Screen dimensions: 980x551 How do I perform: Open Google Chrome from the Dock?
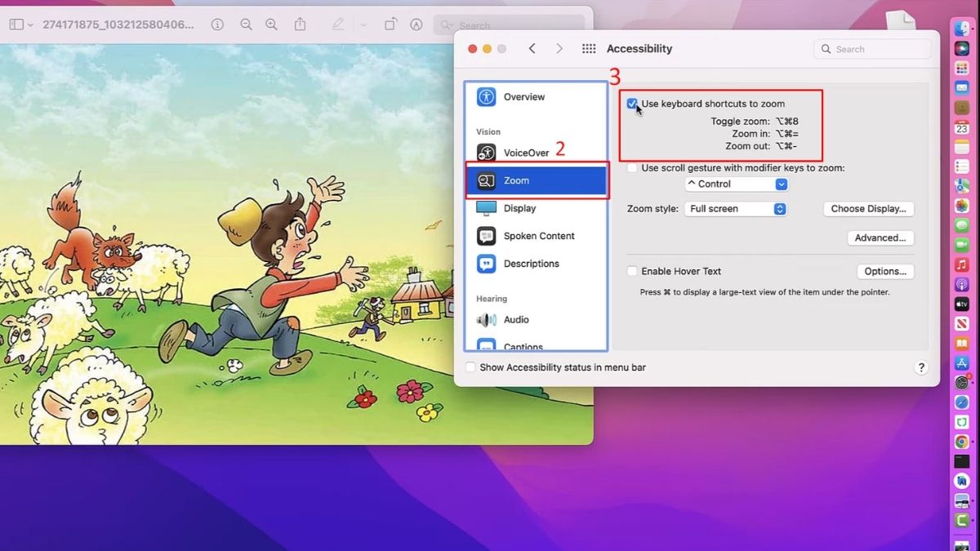pos(962,442)
